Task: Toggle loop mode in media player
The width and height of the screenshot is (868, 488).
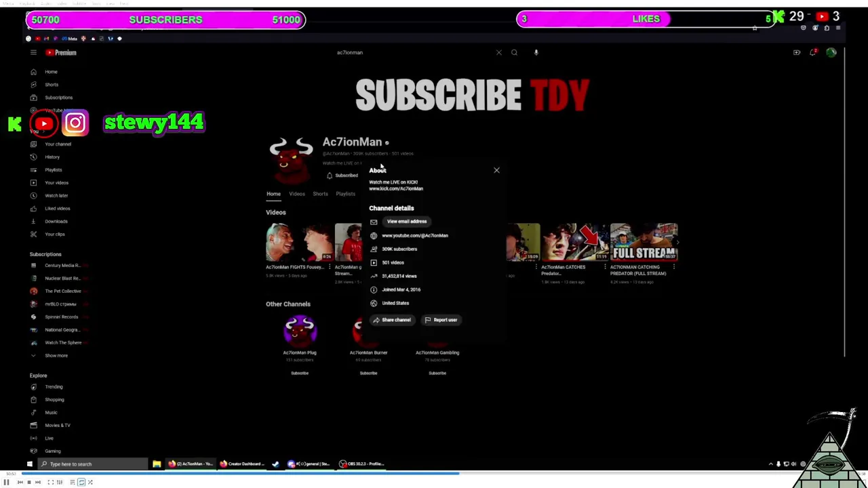Action: click(81, 483)
